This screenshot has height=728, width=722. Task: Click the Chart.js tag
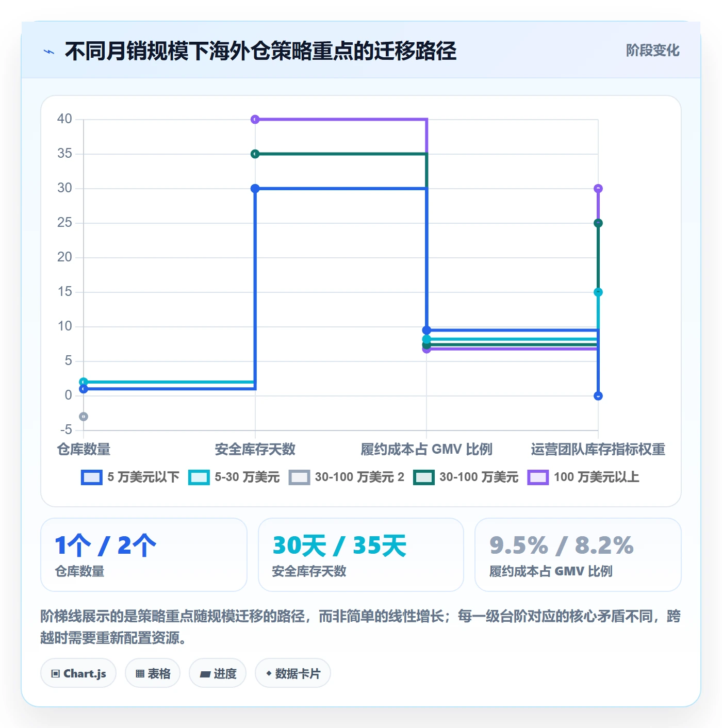tap(78, 673)
